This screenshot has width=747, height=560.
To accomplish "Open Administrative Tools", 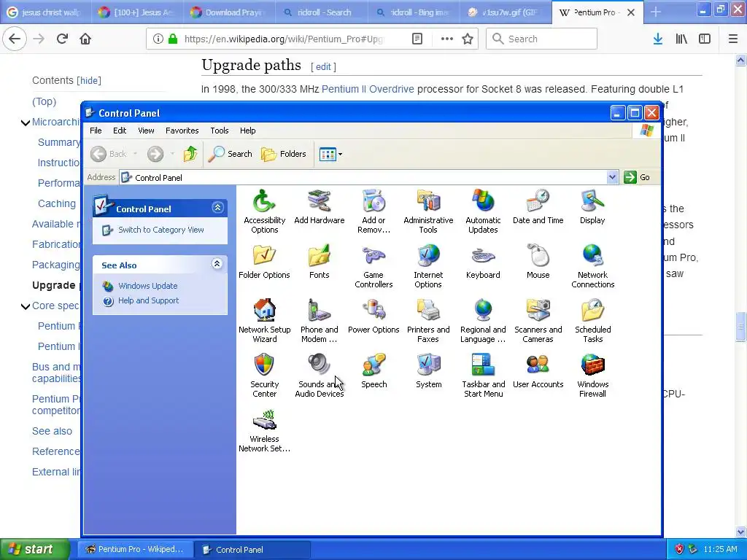I will (x=428, y=211).
